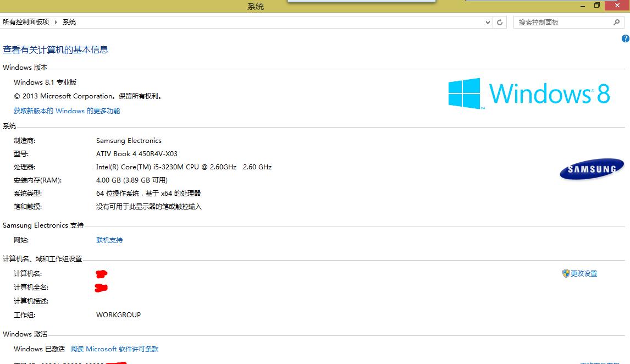Click model value ATIV Book 4 450R4V-X03
630x364 pixels.
(x=136, y=154)
